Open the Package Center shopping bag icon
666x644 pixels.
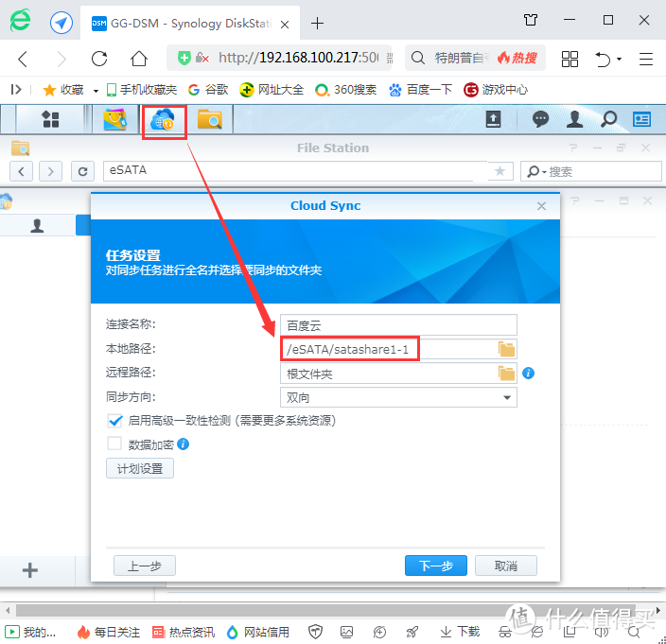(x=115, y=119)
